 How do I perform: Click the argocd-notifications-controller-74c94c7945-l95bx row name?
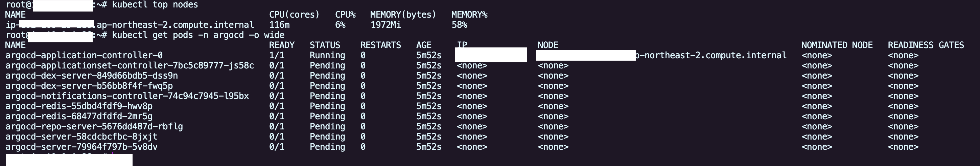(127, 96)
